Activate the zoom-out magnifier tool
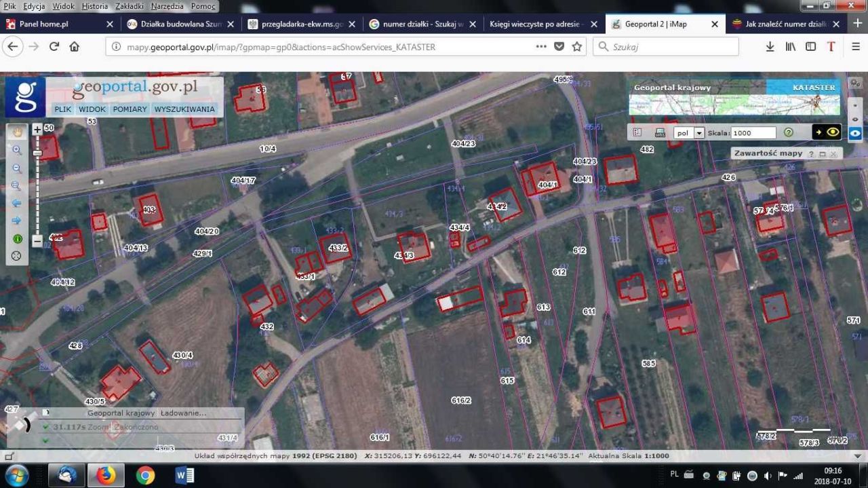The width and height of the screenshot is (868, 488). pyautogui.click(x=17, y=168)
